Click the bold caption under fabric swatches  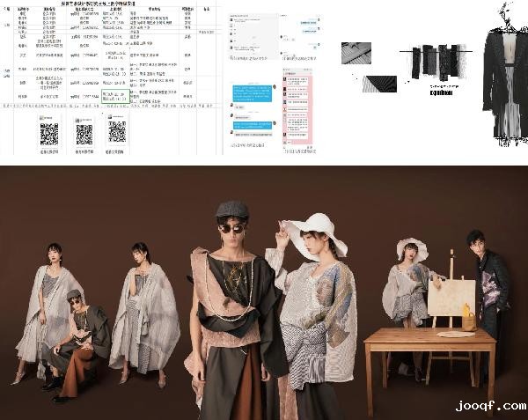[x=447, y=92]
